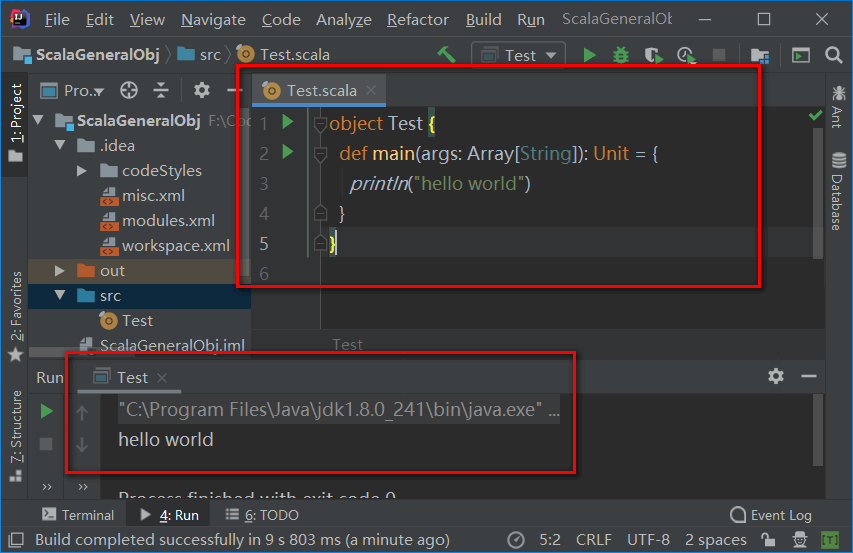The width and height of the screenshot is (853, 553).
Task: Show more Run panel actions chevron beside the arrows
Action: click(x=83, y=487)
